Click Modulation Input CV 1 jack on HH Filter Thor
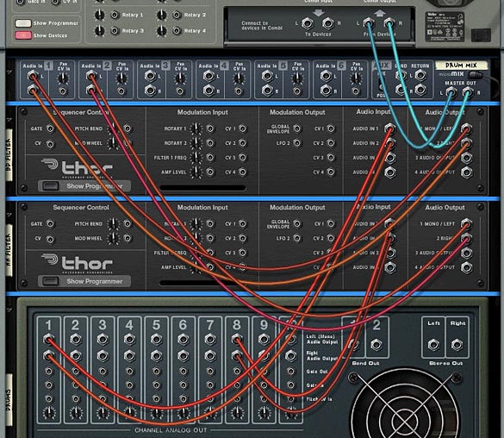This screenshot has height=438, width=504. (243, 223)
